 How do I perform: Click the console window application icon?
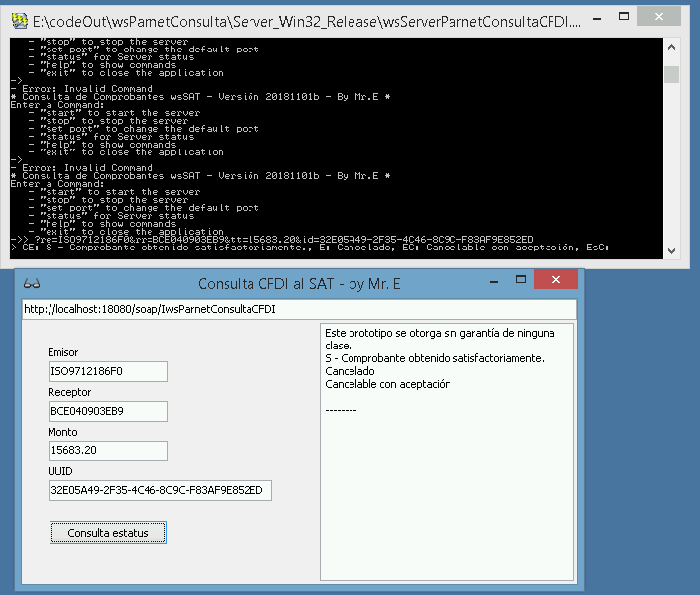tap(19, 20)
